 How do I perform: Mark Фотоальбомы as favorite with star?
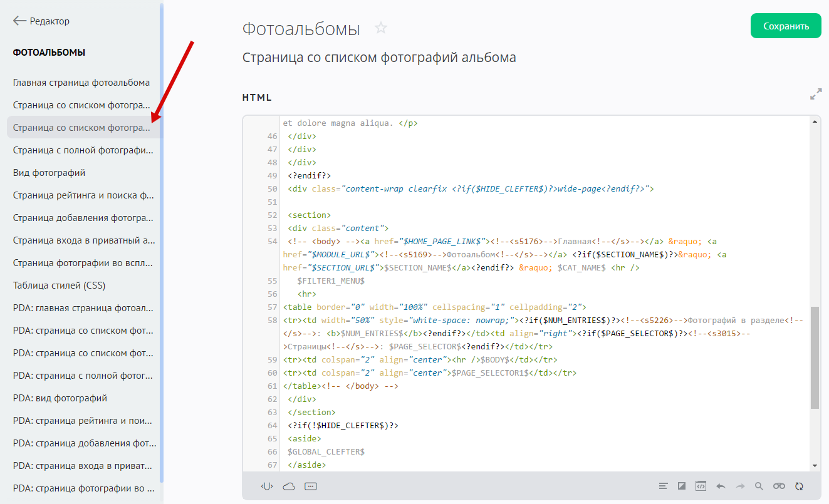point(381,28)
